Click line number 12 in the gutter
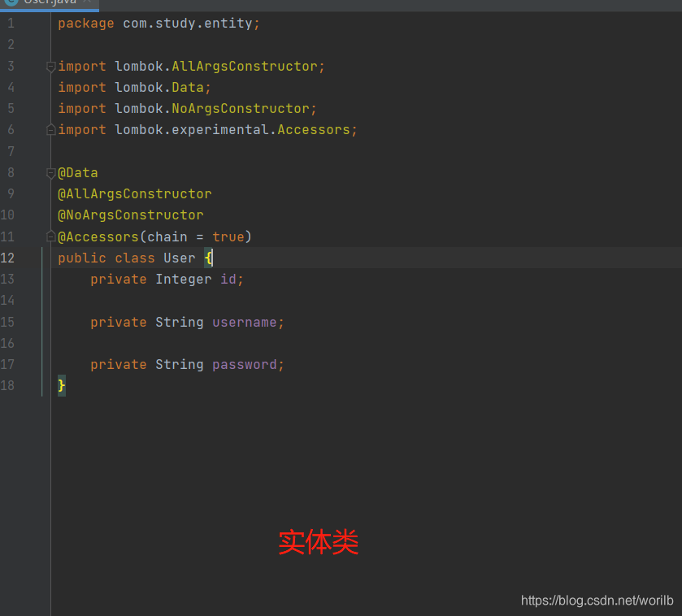Image resolution: width=682 pixels, height=616 pixels. [x=7, y=258]
